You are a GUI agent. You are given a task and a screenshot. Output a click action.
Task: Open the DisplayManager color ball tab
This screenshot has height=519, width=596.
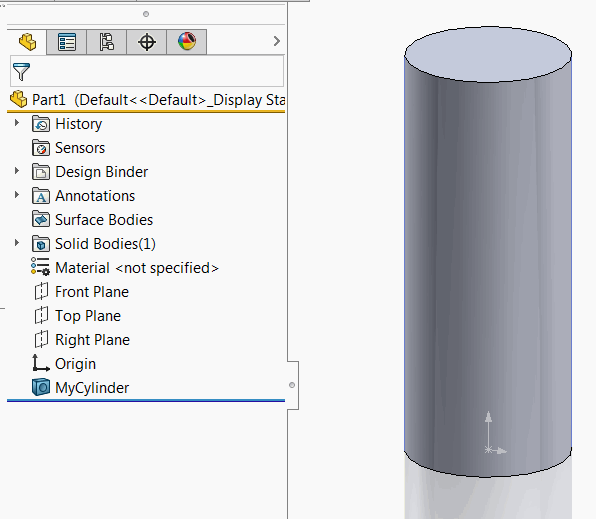pos(187,42)
